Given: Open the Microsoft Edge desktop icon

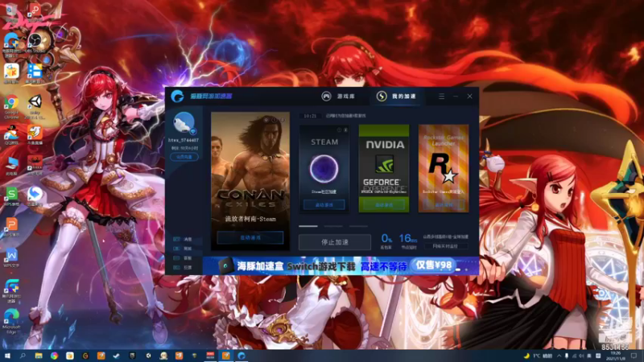Looking at the screenshot, I should pos(11,320).
